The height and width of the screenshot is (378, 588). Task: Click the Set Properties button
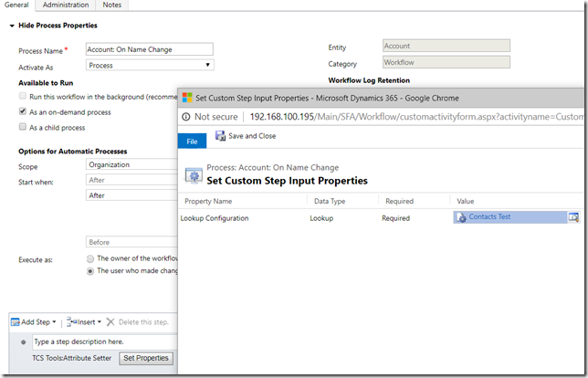point(146,358)
